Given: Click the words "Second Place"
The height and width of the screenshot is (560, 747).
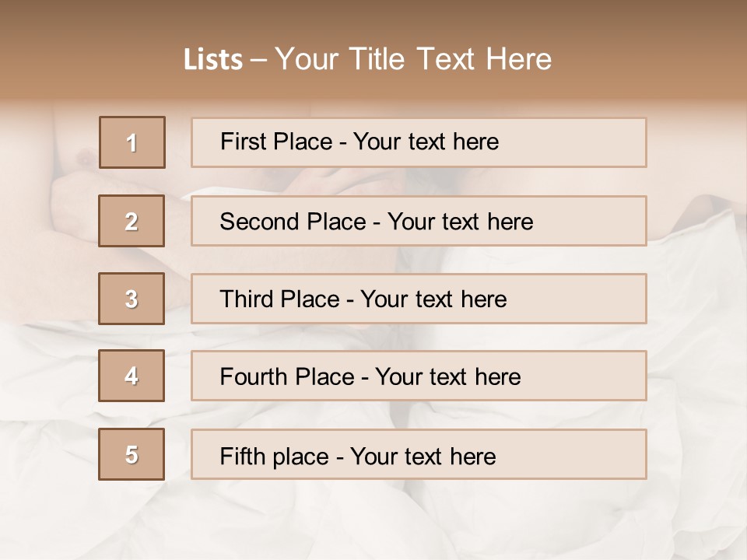Looking at the screenshot, I should tap(292, 222).
